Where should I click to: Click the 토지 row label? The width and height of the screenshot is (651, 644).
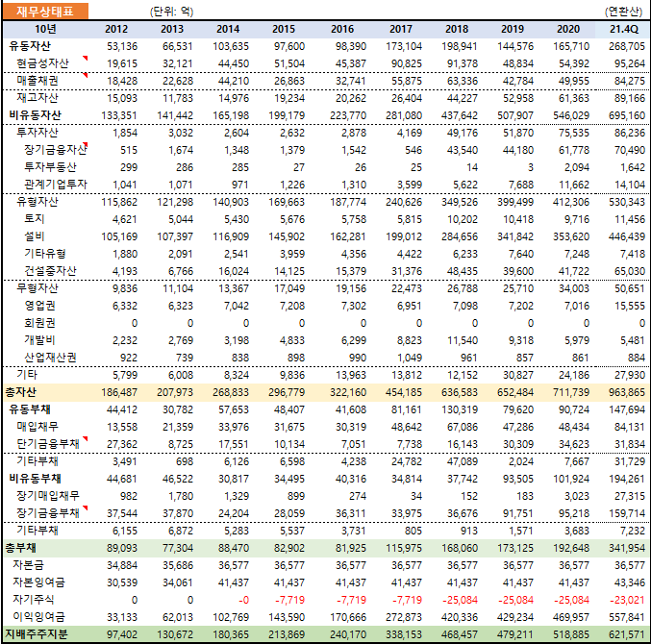click(x=34, y=219)
